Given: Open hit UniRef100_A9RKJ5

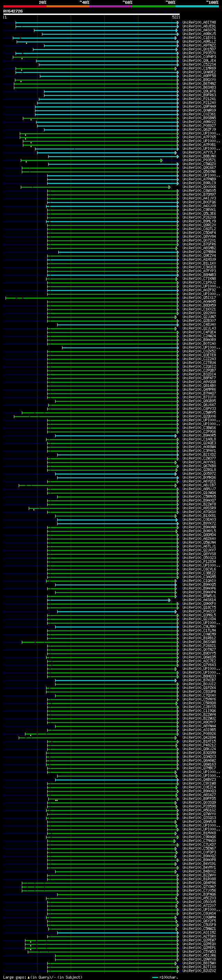Looking at the screenshot, I should pyautogui.click(x=199, y=34).
